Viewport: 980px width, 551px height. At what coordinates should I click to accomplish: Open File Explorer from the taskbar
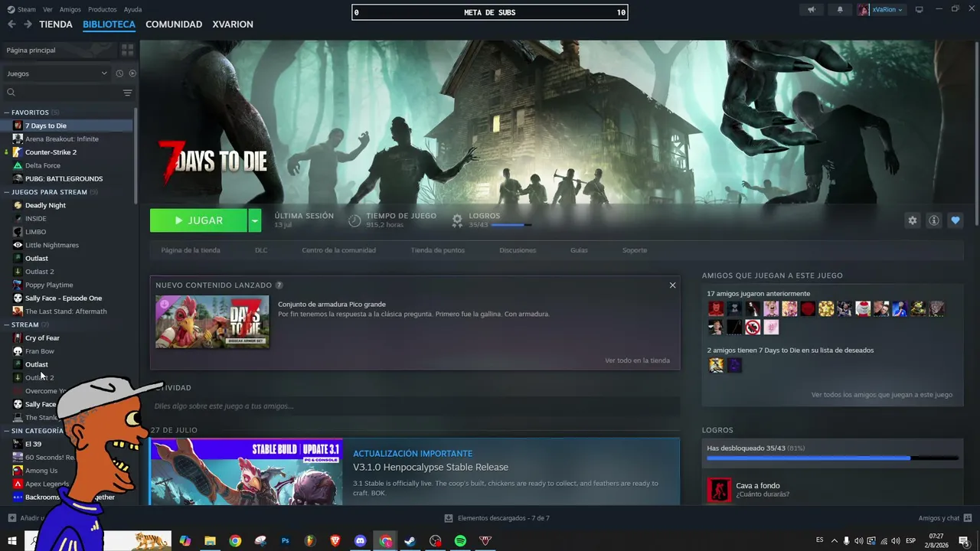(x=210, y=541)
